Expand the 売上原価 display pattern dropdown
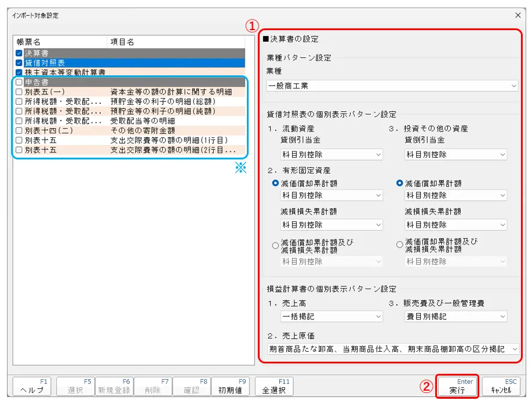This screenshot has width=532, height=404. point(392,349)
